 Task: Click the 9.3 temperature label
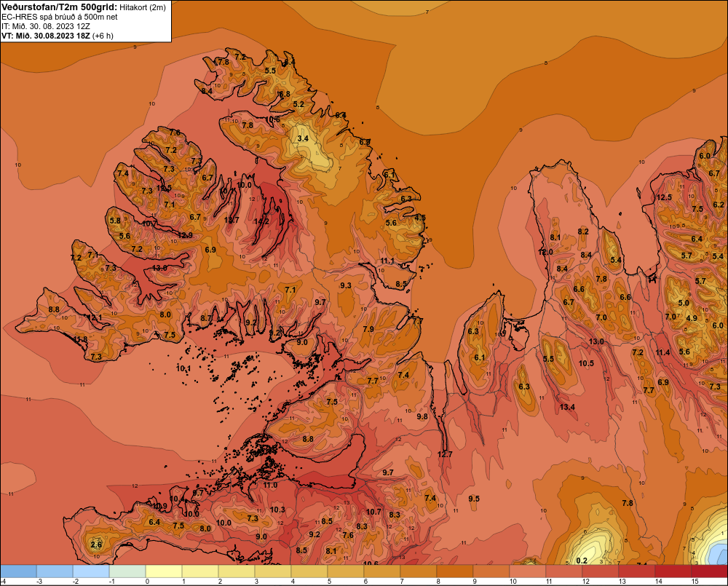coord(345,285)
